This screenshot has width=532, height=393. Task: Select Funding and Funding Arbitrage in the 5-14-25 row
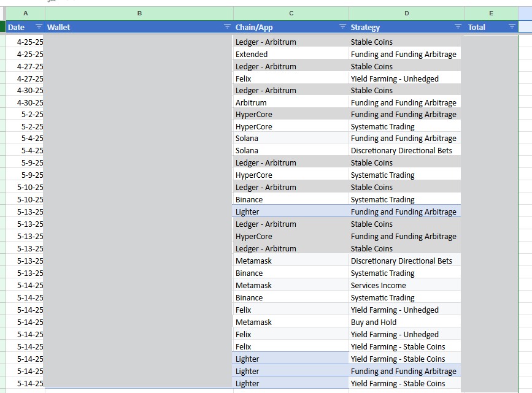405,372
